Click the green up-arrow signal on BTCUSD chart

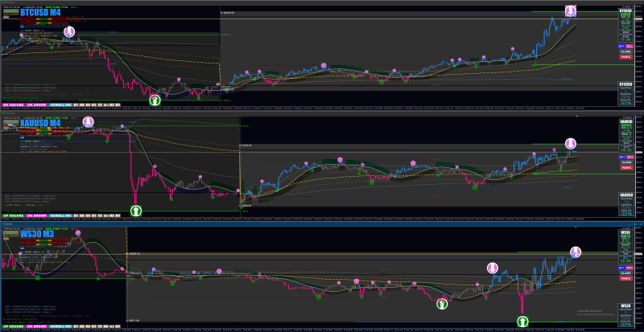tap(155, 100)
